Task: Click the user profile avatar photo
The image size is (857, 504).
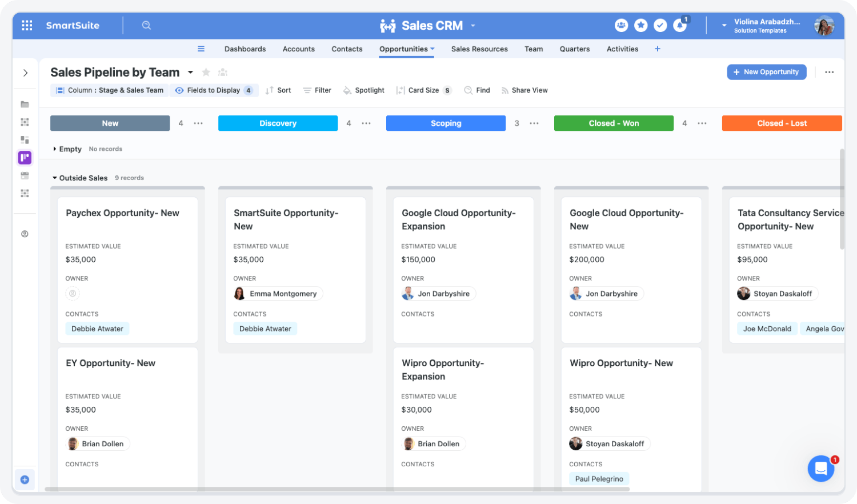Action: point(824,25)
